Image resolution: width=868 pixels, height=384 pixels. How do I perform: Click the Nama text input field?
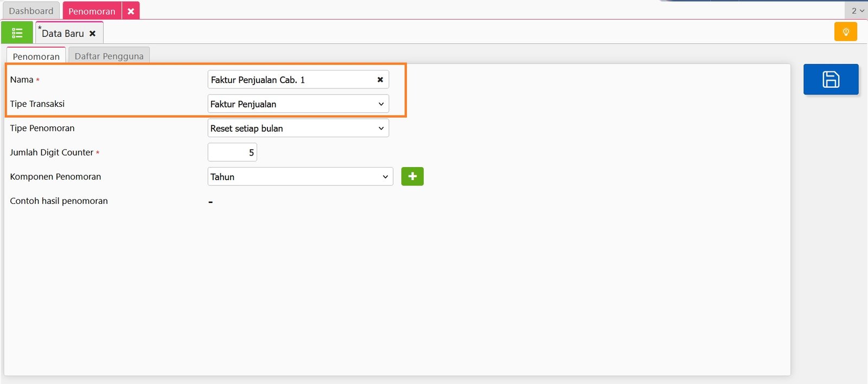click(291, 80)
